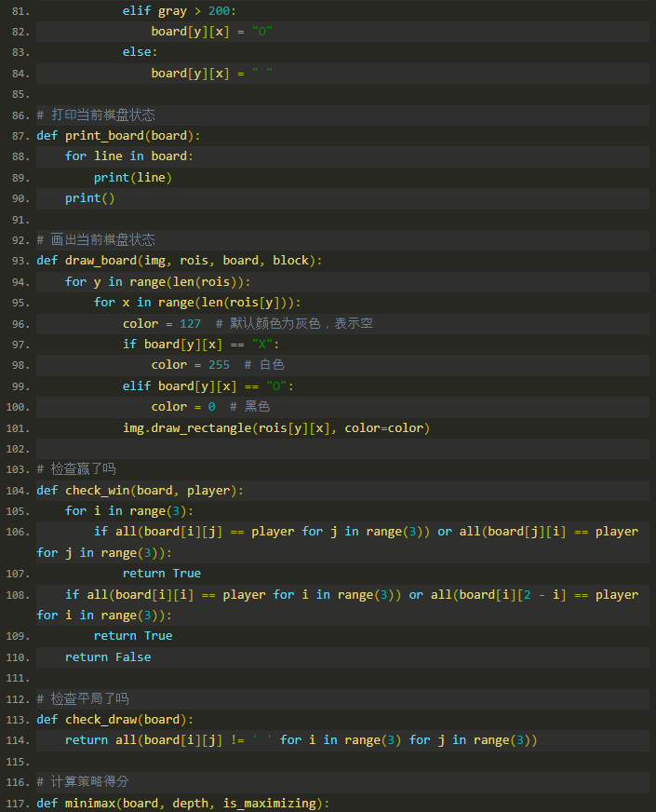This screenshot has height=812, width=656.
Task: Click the 'print(line)' statement
Action: pyautogui.click(x=133, y=178)
